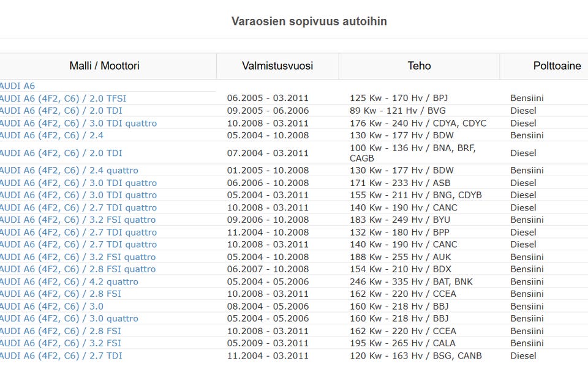Open the 2.7 TDI link with 120 Kw engine
This screenshot has width=588, height=372.
pos(61,355)
